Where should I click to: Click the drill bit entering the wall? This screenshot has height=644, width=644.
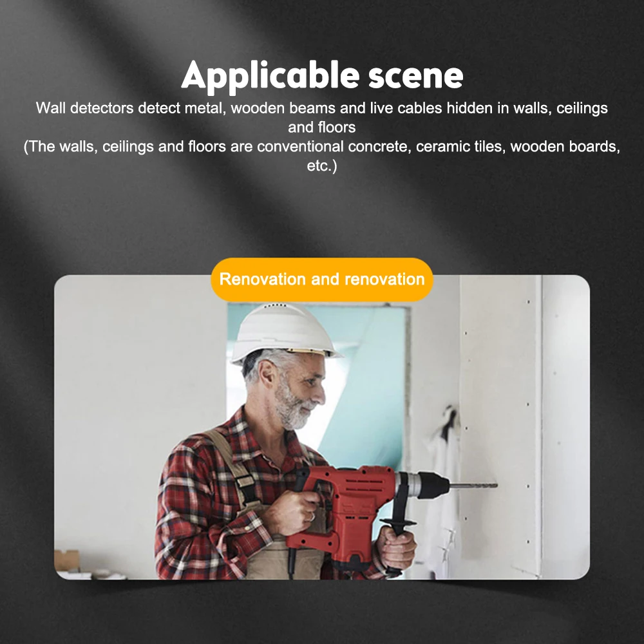(472, 486)
